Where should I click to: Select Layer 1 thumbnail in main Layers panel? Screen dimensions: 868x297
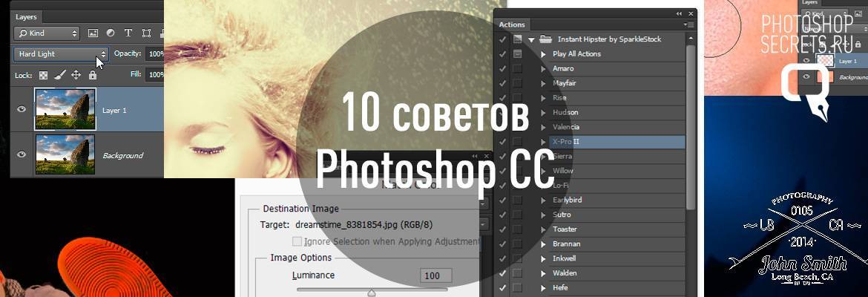(65, 109)
